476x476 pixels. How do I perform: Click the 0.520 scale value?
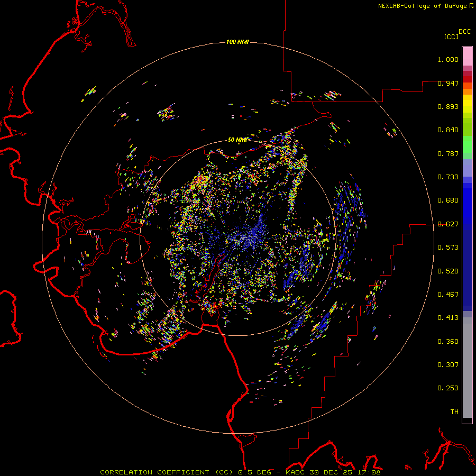click(448, 271)
